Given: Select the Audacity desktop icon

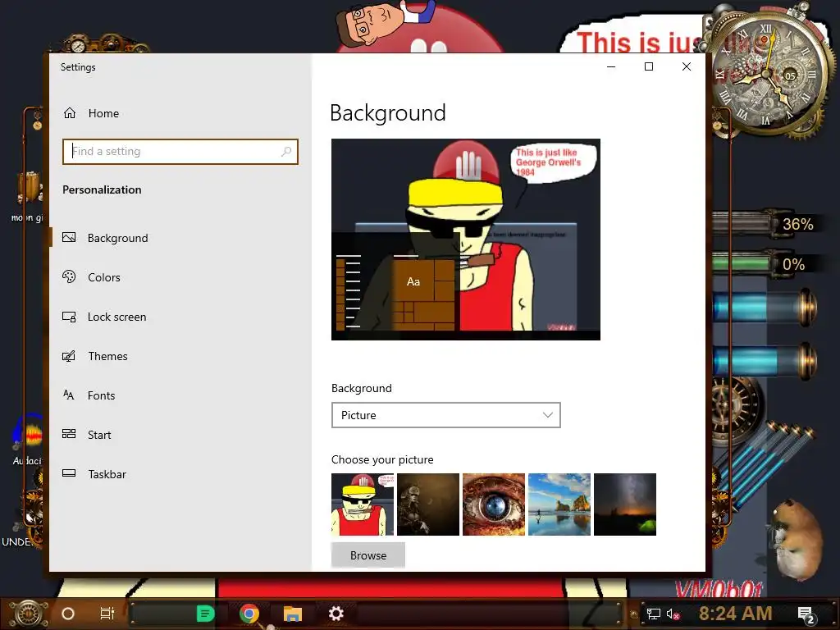Looking at the screenshot, I should [x=27, y=440].
